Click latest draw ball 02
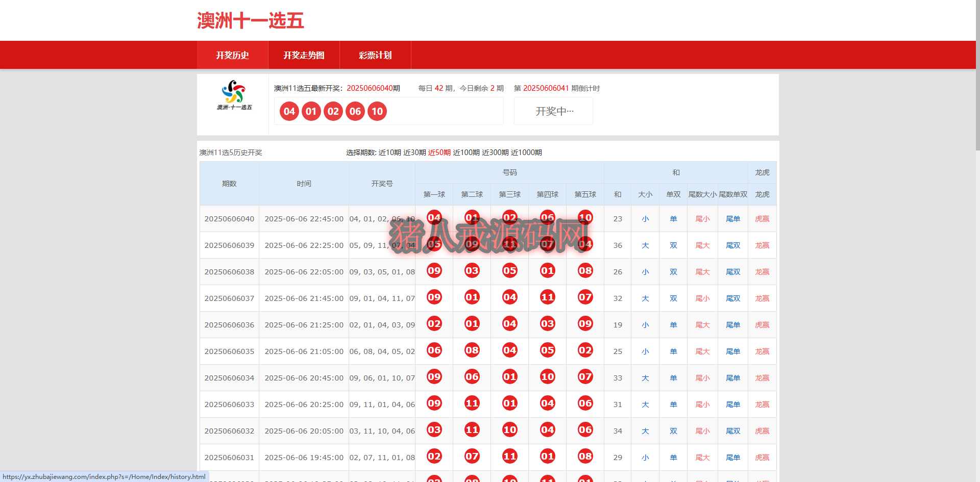This screenshot has height=482, width=980. coord(333,111)
